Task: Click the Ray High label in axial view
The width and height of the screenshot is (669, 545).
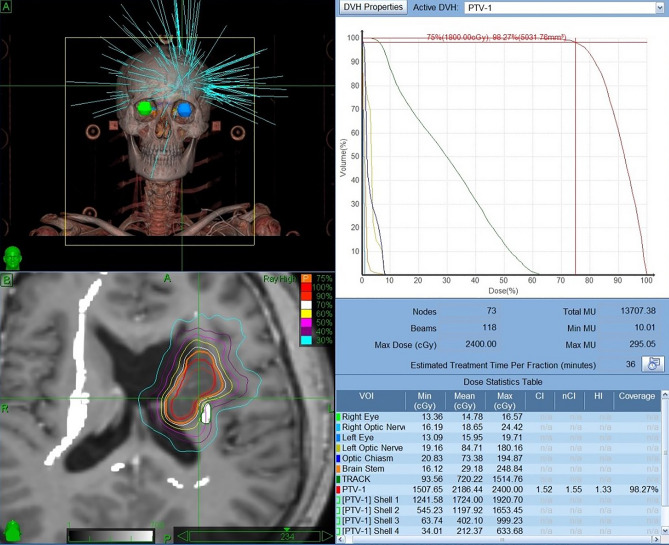Action: (x=279, y=279)
